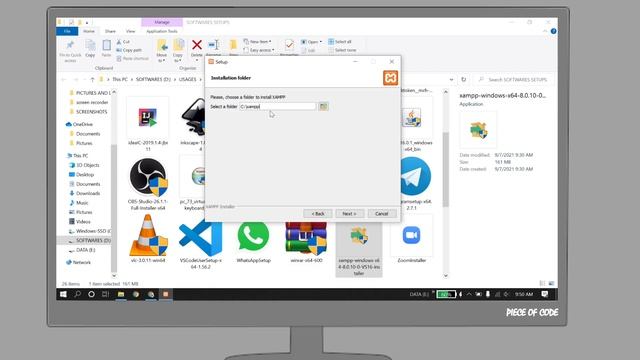Click the Rename icon in ribbon
This screenshot has height=360, width=640.
[x=213, y=45]
